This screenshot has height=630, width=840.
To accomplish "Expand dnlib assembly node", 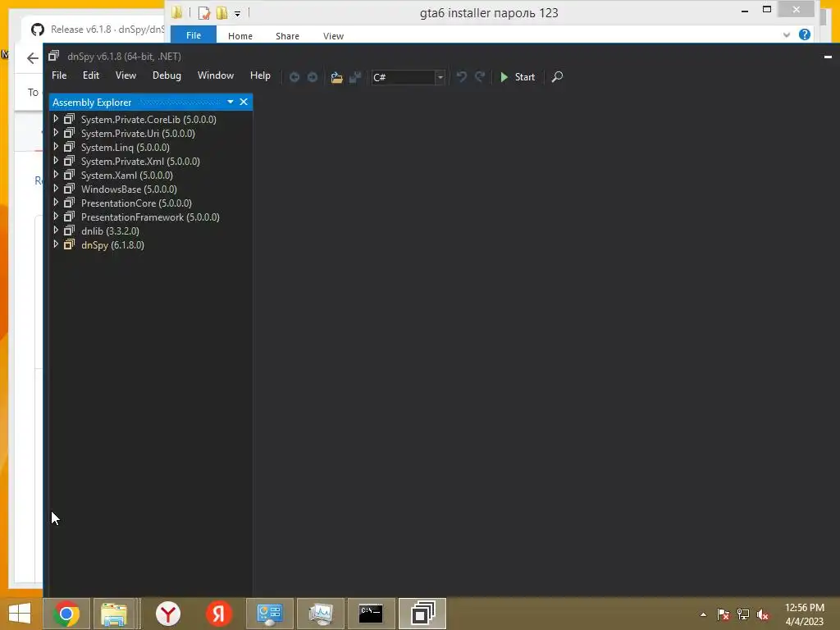I will pos(56,231).
